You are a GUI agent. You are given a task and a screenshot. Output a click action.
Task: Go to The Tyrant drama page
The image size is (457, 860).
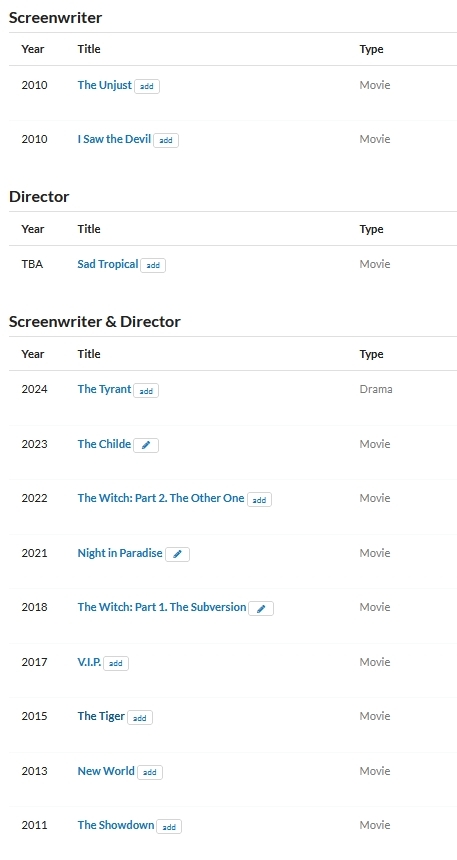tap(104, 389)
